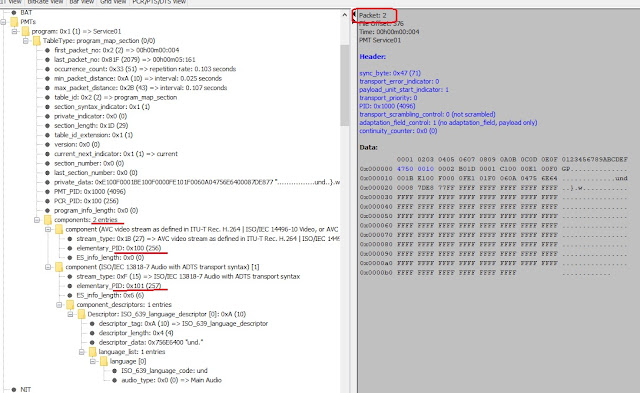Select the ES_info_length 0x6 row
Viewport: 640px width, 393px height.
coord(110,295)
